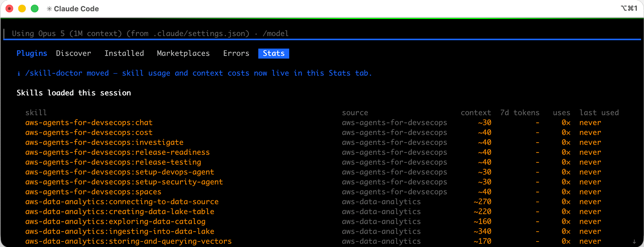Click context value ~220 for creating-data-lake-table
Screen dimensions: 644x247
(482, 212)
